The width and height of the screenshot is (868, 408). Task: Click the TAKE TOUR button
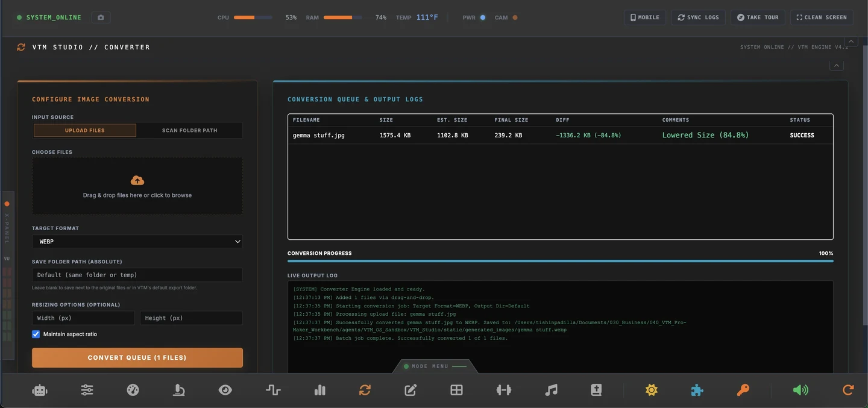(x=758, y=17)
